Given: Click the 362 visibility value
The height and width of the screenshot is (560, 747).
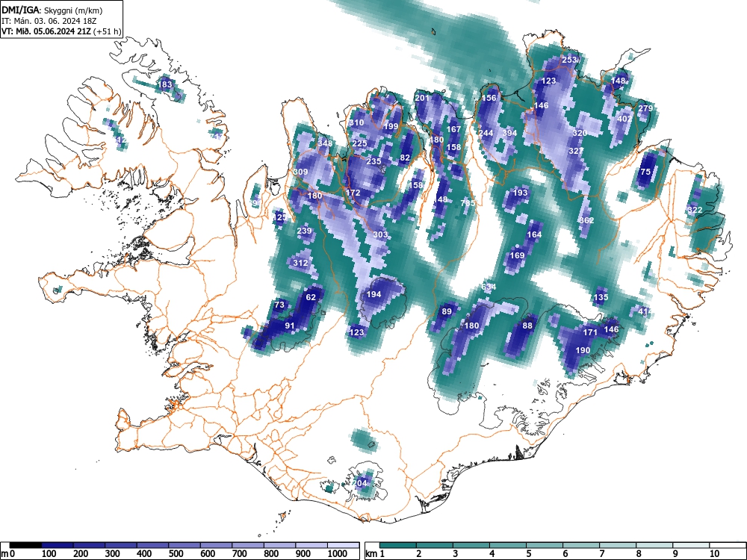Looking at the screenshot, I should tap(586, 220).
